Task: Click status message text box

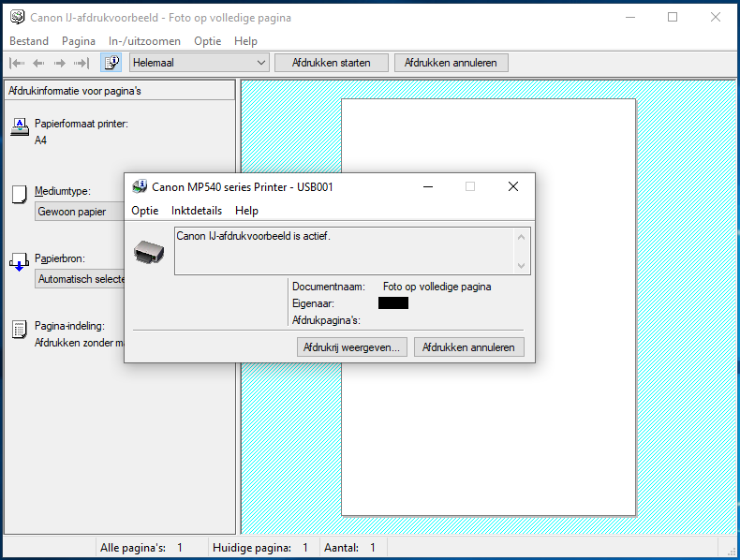Action: click(352, 251)
